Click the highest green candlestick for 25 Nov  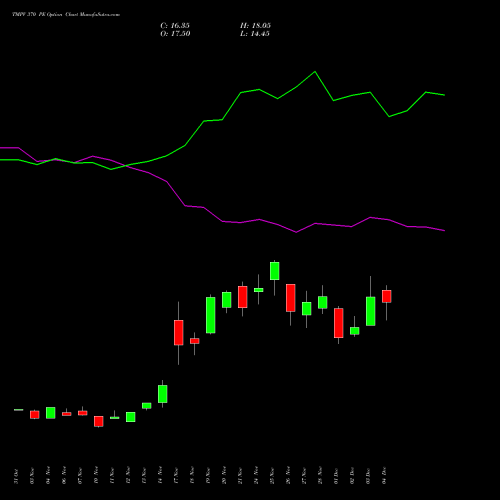(275, 271)
